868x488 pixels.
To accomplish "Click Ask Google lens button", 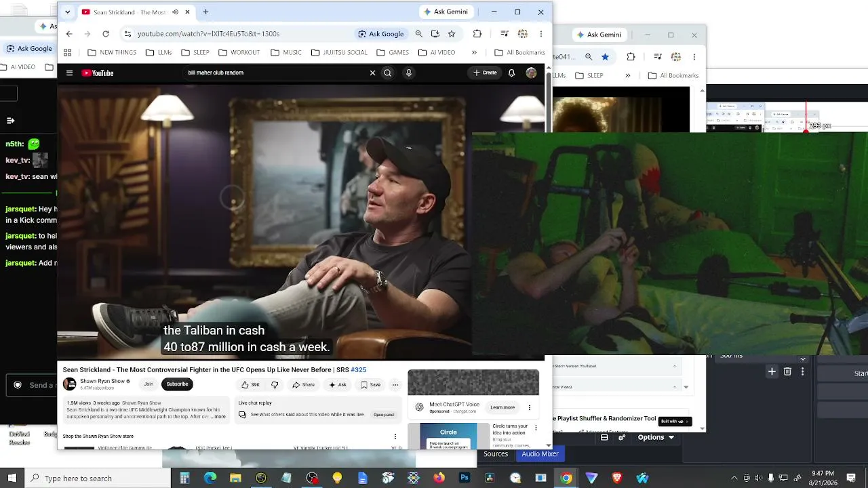I will pos(381,33).
